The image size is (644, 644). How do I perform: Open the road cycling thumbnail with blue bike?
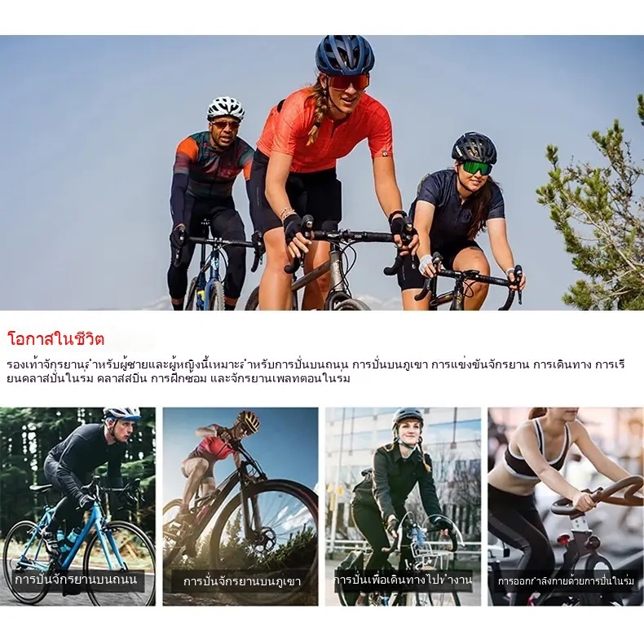[x=77, y=506]
